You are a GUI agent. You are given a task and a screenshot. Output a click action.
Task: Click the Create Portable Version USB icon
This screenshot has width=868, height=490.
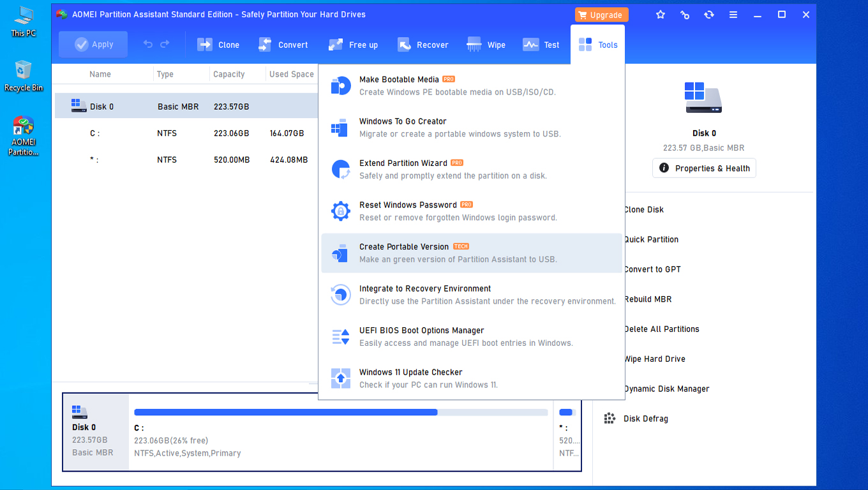[340, 253]
